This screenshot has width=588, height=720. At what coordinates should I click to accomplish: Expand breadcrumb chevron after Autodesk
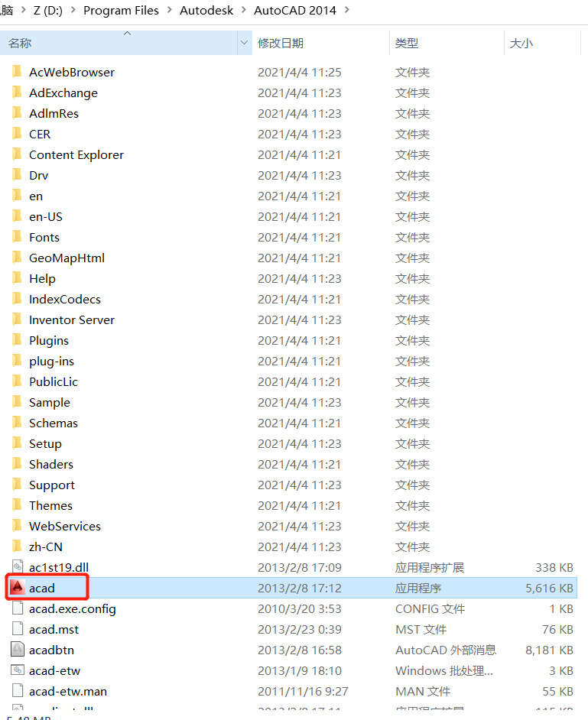pyautogui.click(x=243, y=10)
